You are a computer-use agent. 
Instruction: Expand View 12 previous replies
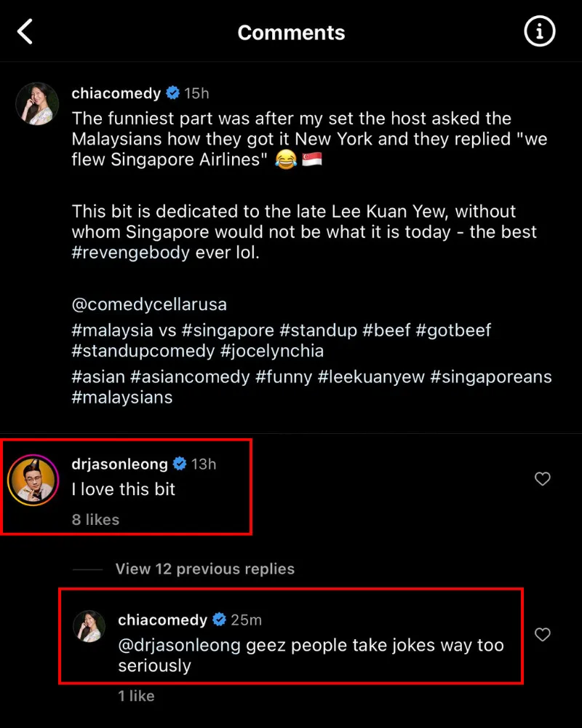point(204,569)
